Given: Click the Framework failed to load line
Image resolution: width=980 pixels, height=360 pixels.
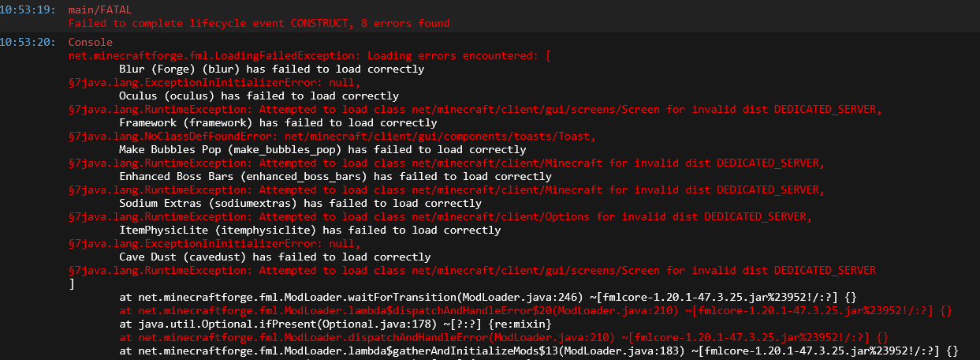Looking at the screenshot, I should tap(278, 123).
